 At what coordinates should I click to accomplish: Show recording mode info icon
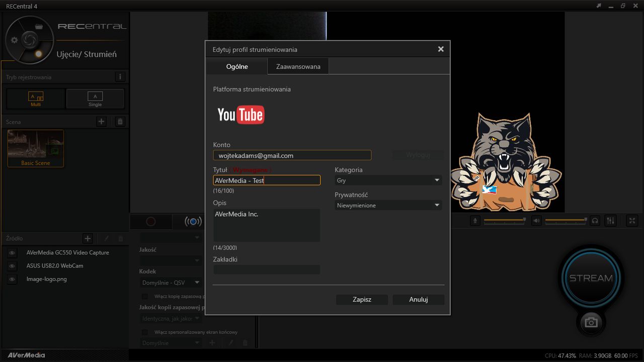click(x=120, y=77)
